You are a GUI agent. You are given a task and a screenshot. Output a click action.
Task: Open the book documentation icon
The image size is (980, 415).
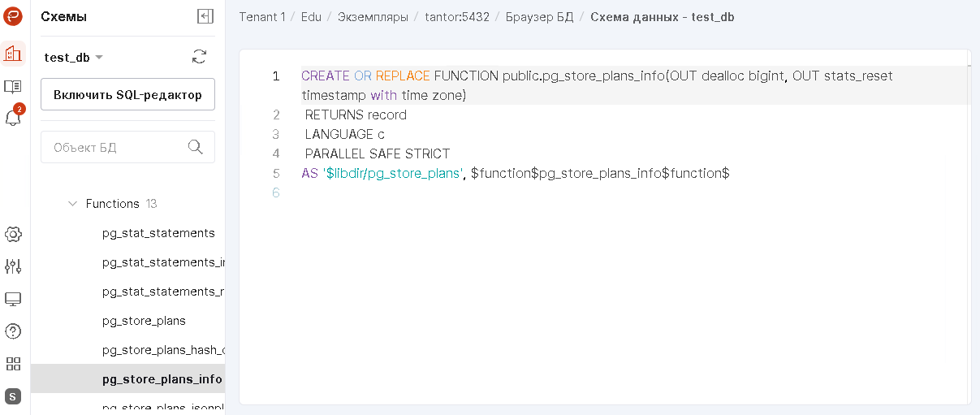(13, 86)
